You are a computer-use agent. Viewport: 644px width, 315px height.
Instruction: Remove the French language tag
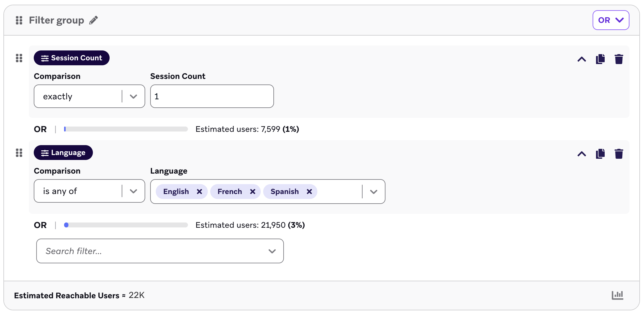253,192
